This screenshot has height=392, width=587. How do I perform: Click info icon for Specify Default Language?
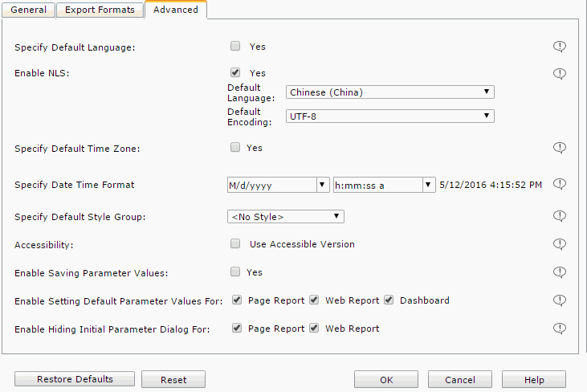560,47
